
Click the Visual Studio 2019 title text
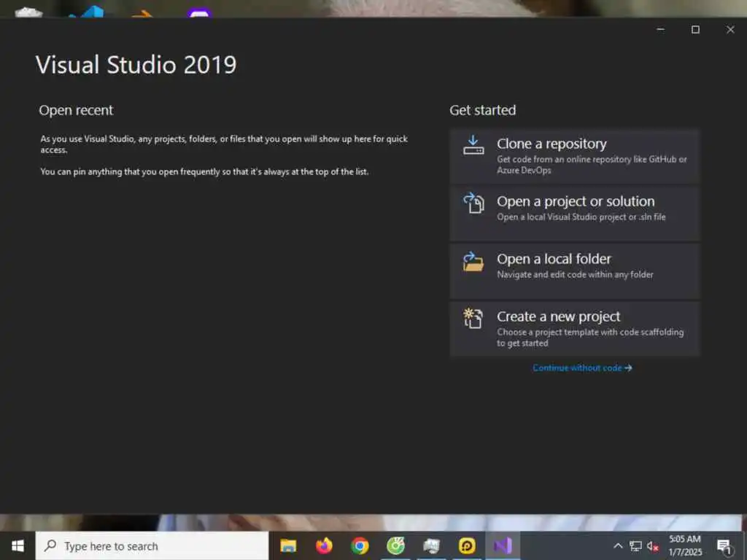coord(136,65)
